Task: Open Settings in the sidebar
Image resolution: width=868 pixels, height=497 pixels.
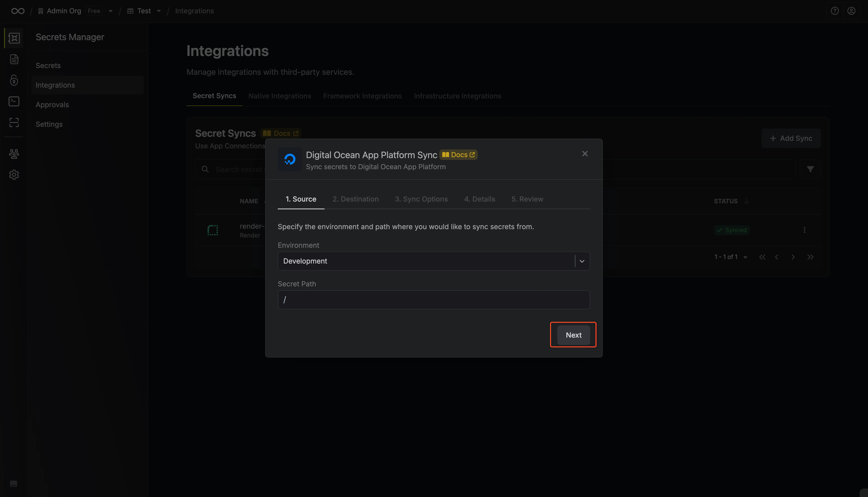Action: pyautogui.click(x=87, y=124)
